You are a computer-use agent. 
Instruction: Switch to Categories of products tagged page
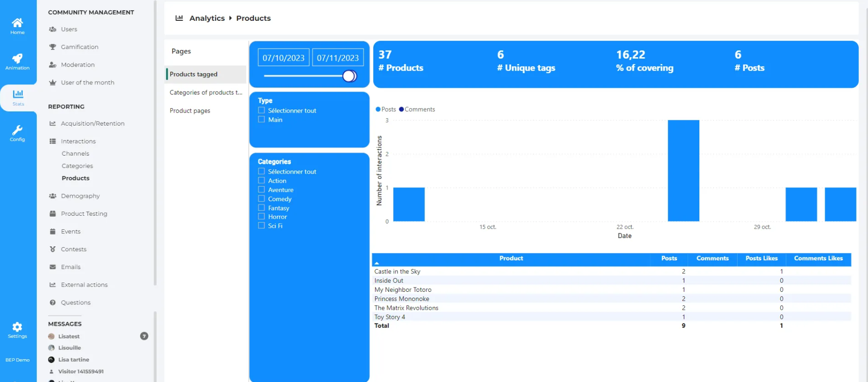tap(205, 93)
